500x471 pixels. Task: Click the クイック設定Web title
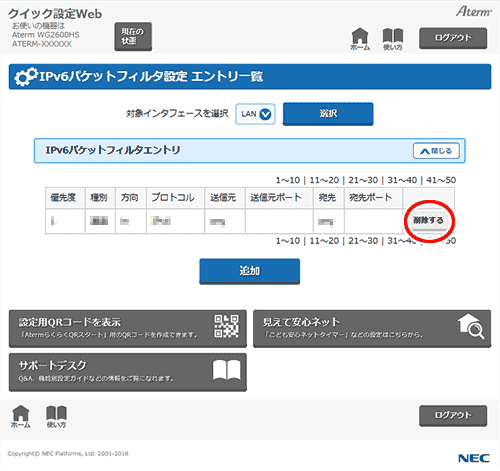[x=55, y=14]
